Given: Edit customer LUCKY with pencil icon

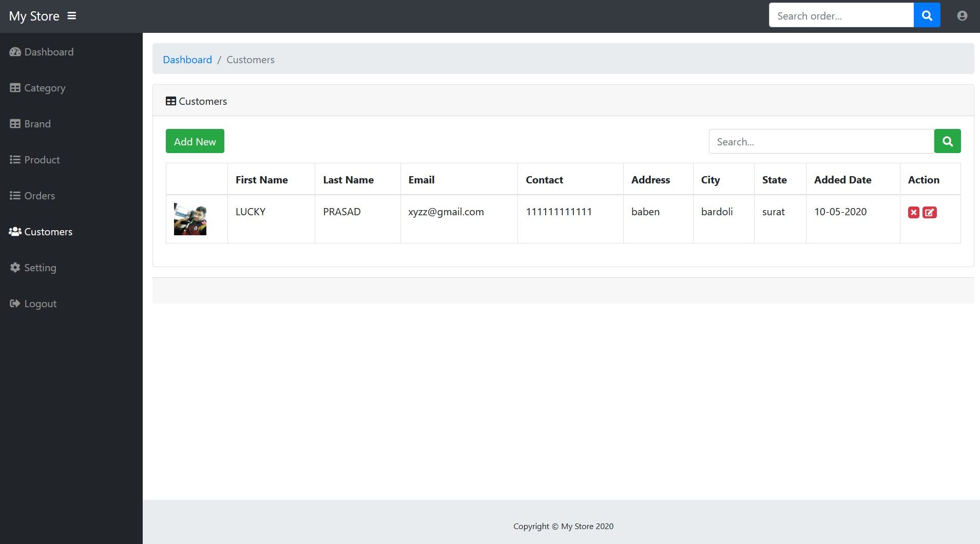Looking at the screenshot, I should pyautogui.click(x=930, y=213).
